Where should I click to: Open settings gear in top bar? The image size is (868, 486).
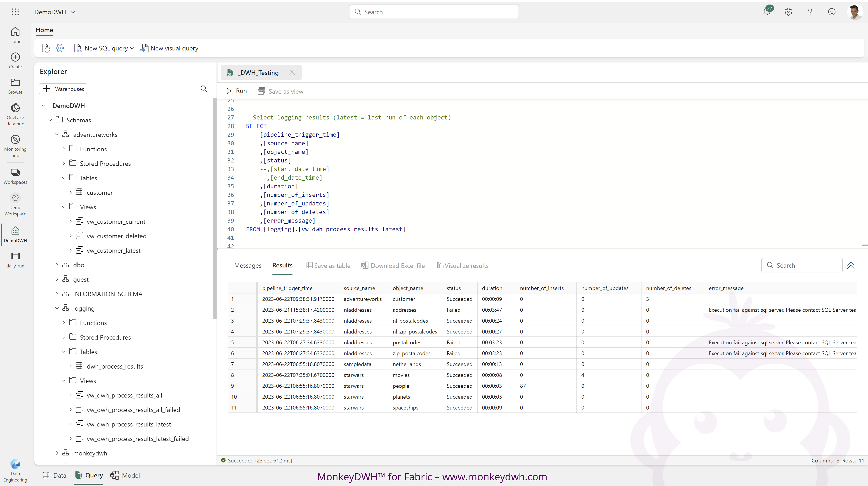[788, 12]
